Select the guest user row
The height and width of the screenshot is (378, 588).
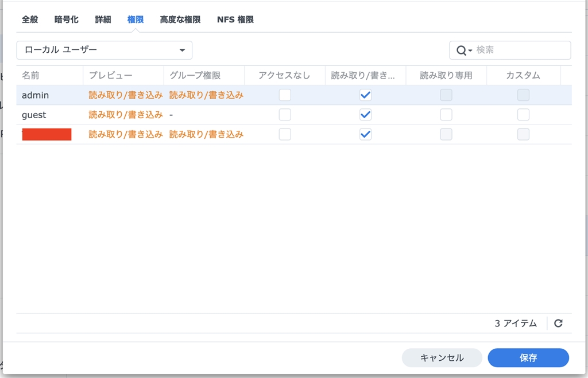click(x=34, y=115)
